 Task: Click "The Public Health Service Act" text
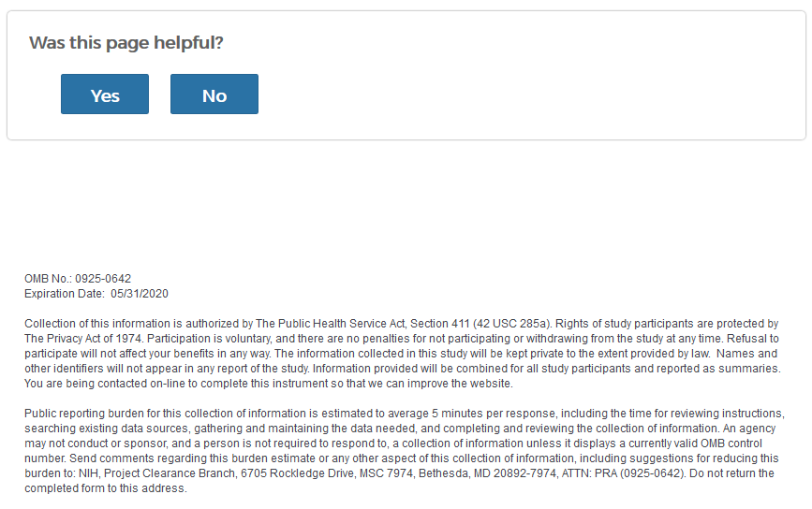[x=321, y=324]
